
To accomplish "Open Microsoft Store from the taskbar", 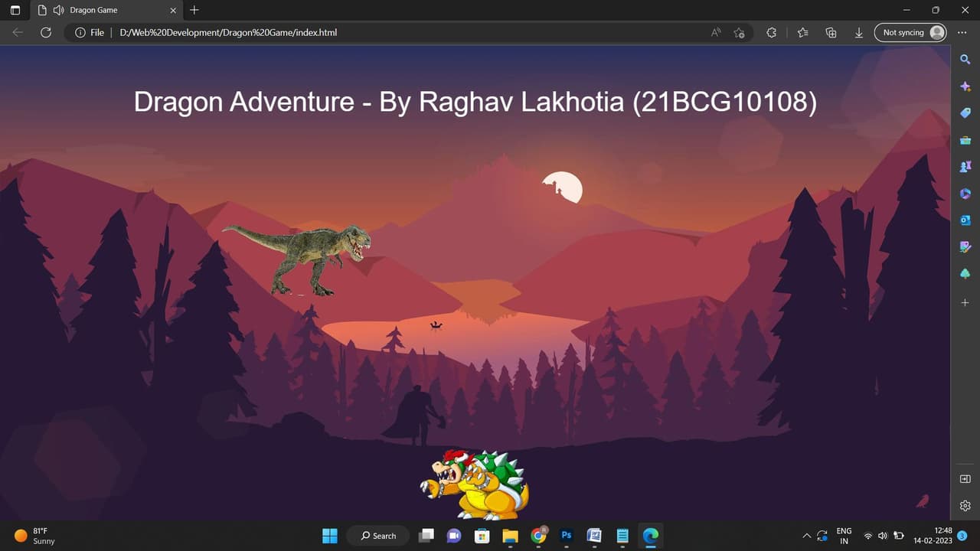I will pyautogui.click(x=482, y=536).
